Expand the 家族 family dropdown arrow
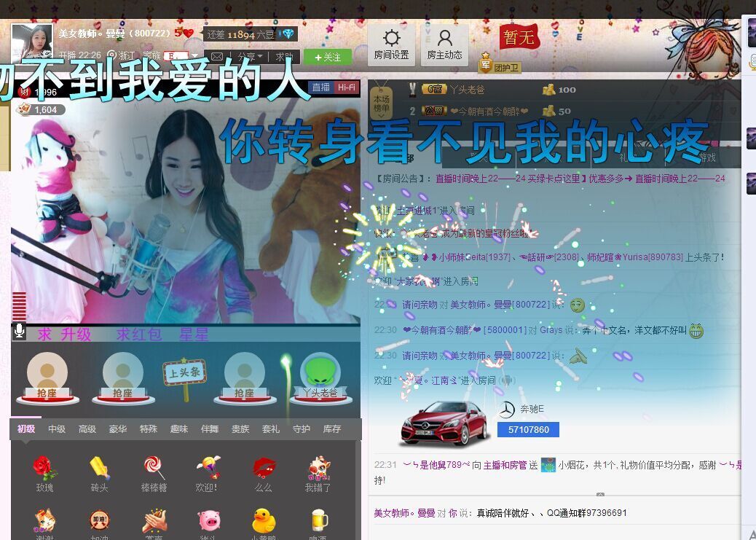756x540 pixels. point(194,55)
